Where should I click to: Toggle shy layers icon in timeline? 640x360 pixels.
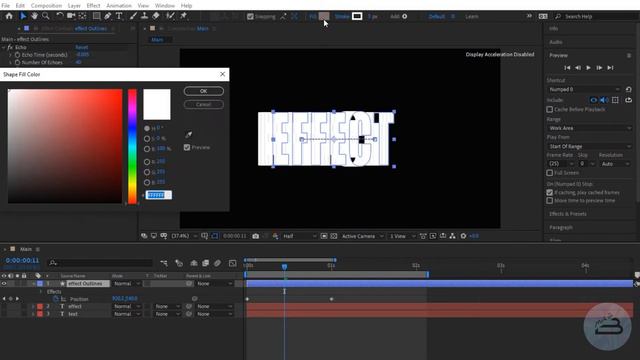pos(194,263)
